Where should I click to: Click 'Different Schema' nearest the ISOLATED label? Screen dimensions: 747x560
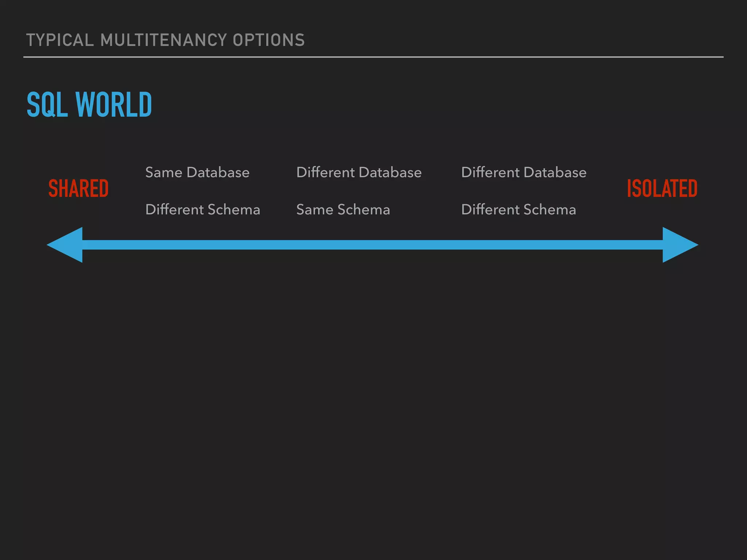pos(519,209)
